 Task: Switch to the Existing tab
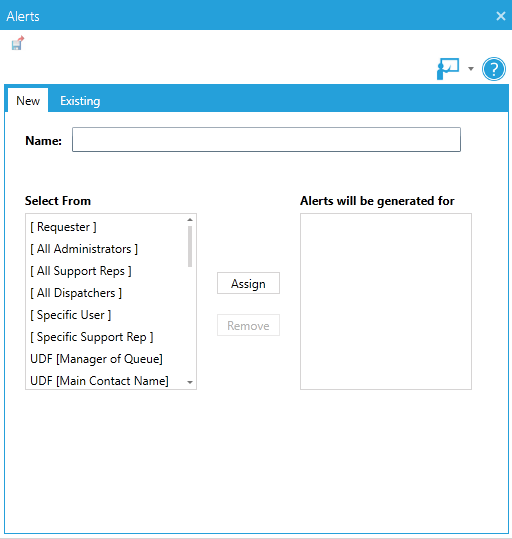(80, 101)
